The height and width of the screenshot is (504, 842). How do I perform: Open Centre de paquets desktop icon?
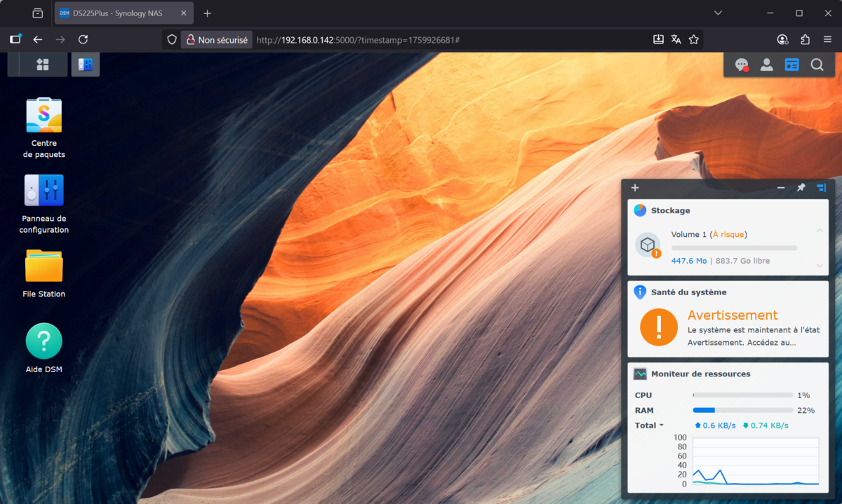pyautogui.click(x=44, y=116)
